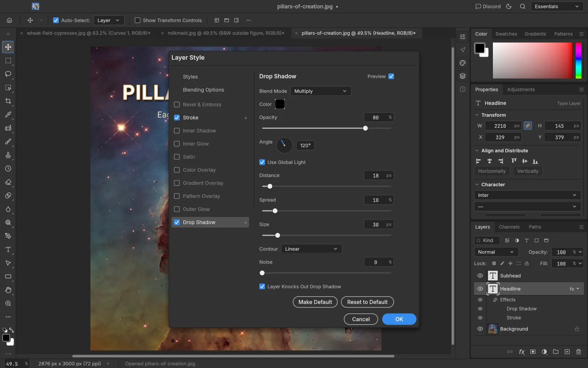This screenshot has height=368, width=588.
Task: Select the Move tool in toolbar
Action: tap(8, 47)
